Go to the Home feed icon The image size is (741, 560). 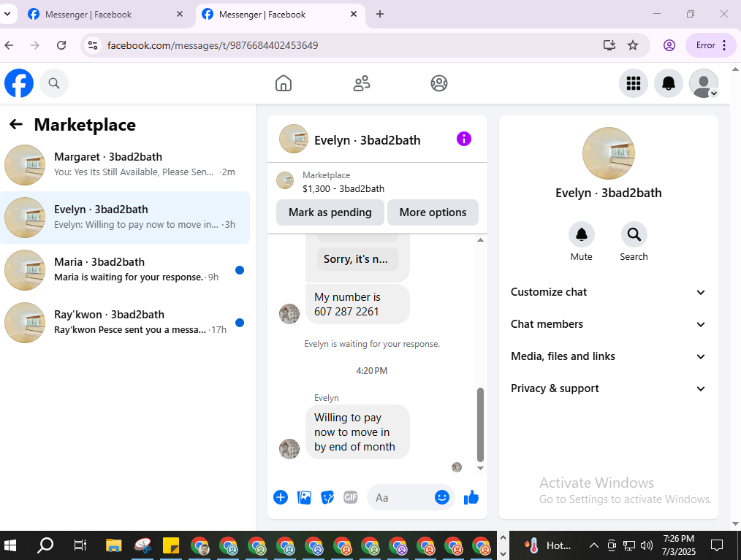pos(284,83)
